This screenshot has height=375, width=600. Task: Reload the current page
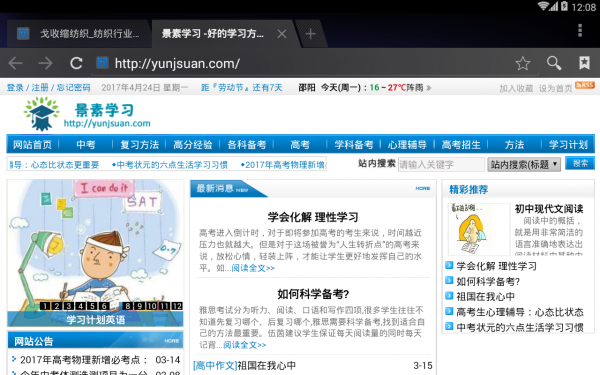pyautogui.click(x=76, y=63)
